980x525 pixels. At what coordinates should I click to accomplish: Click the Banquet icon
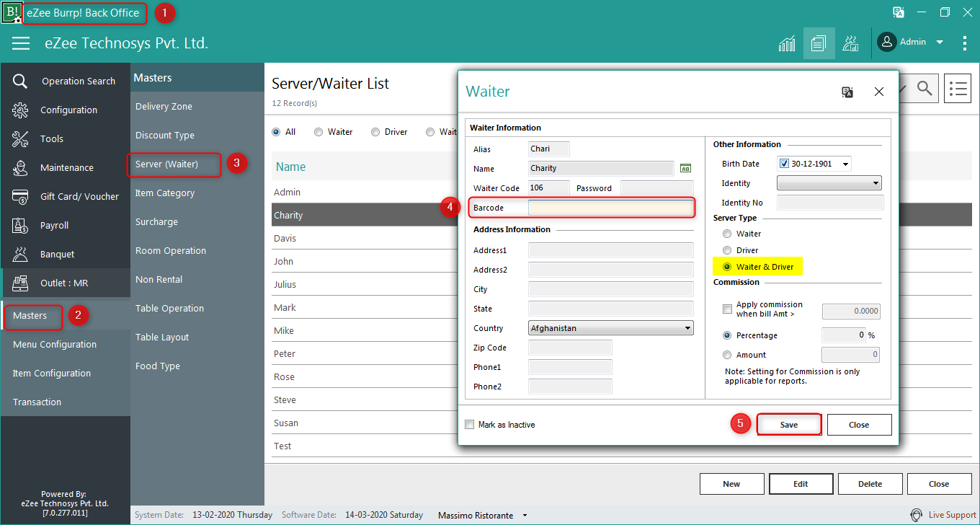(x=20, y=254)
